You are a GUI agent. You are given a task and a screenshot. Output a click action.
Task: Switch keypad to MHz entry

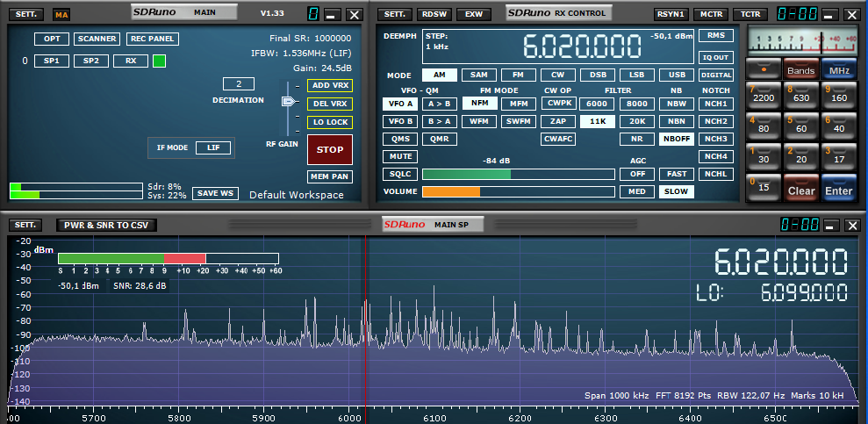(x=839, y=69)
